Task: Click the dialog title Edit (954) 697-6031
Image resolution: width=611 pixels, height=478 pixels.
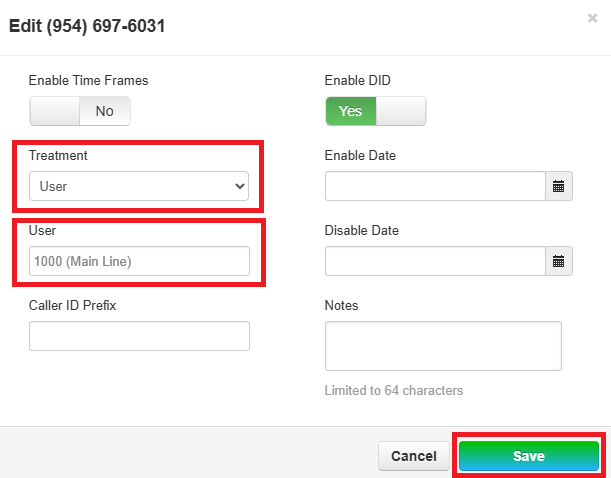Action: tap(87, 26)
